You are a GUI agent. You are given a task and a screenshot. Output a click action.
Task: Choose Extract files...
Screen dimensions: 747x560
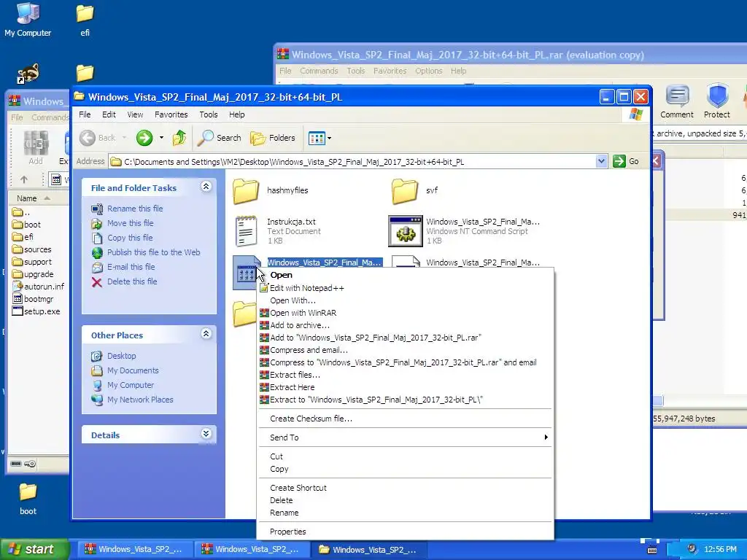point(295,375)
